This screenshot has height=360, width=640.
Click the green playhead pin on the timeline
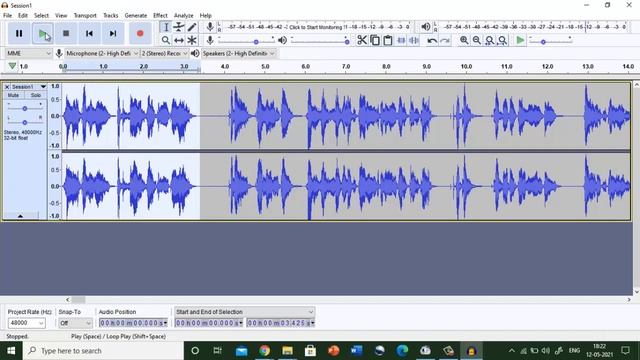pyautogui.click(x=12, y=66)
